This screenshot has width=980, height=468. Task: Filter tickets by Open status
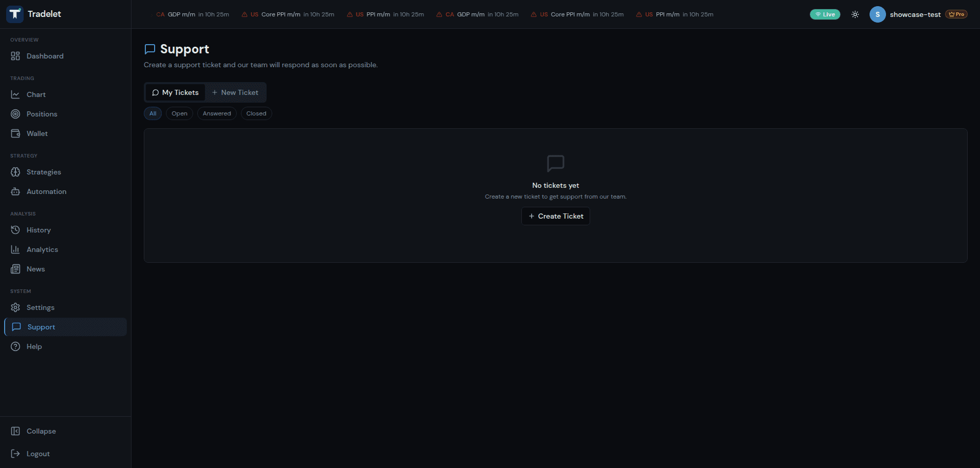click(179, 113)
